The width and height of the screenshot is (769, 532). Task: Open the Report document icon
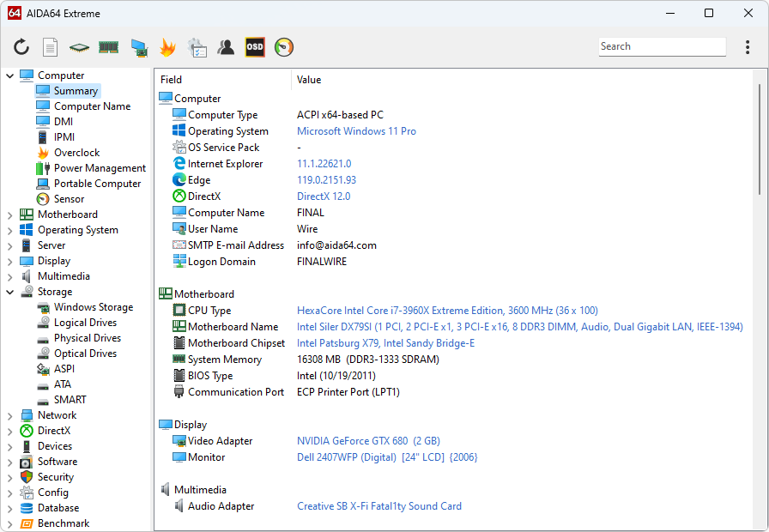[x=51, y=47]
